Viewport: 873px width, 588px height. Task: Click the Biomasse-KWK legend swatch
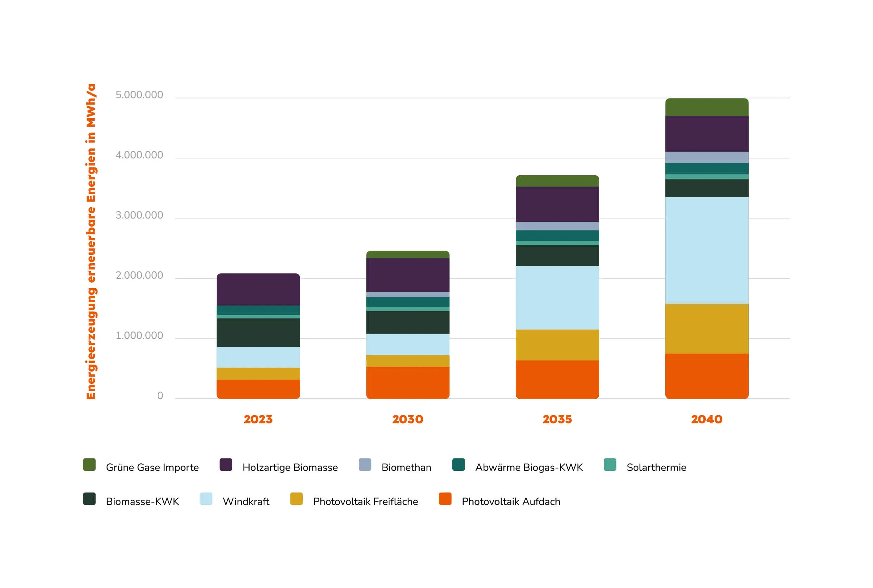(x=89, y=499)
